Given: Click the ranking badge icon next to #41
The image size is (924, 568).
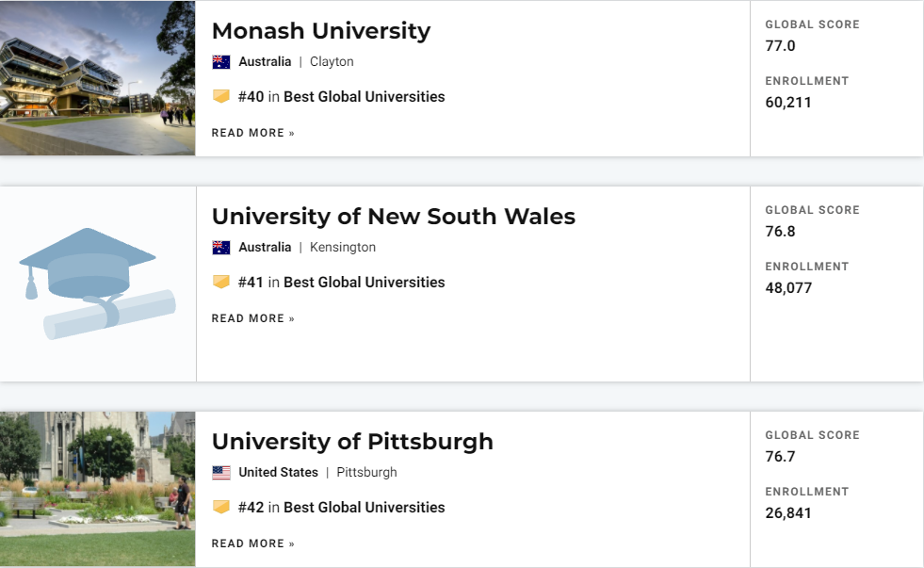Looking at the screenshot, I should point(221,282).
